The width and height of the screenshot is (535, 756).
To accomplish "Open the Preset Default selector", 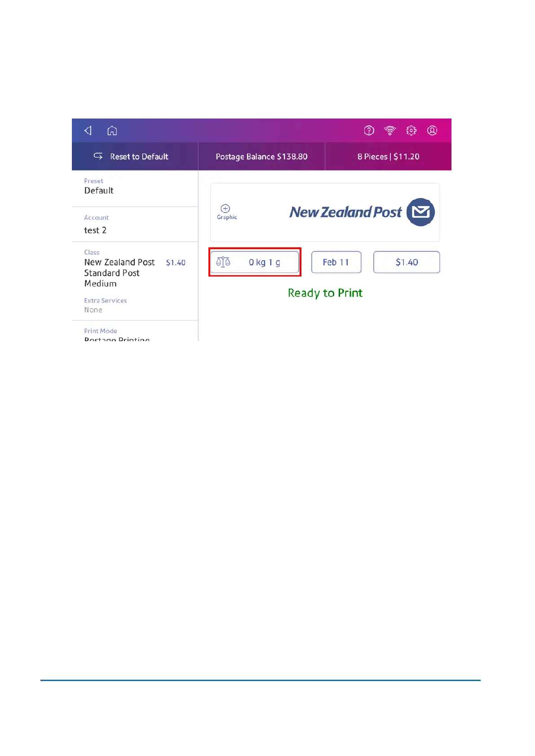I will click(x=135, y=189).
